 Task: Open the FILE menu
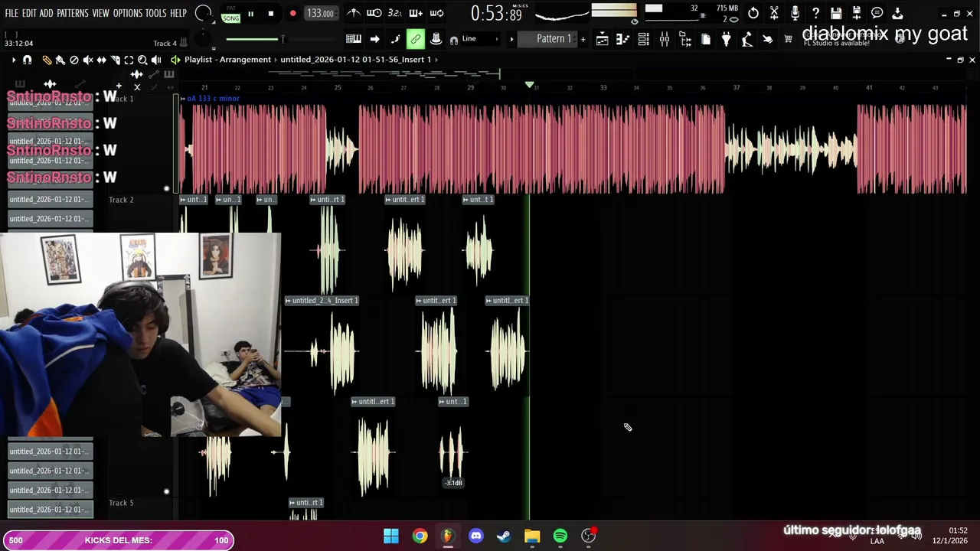pos(11,14)
